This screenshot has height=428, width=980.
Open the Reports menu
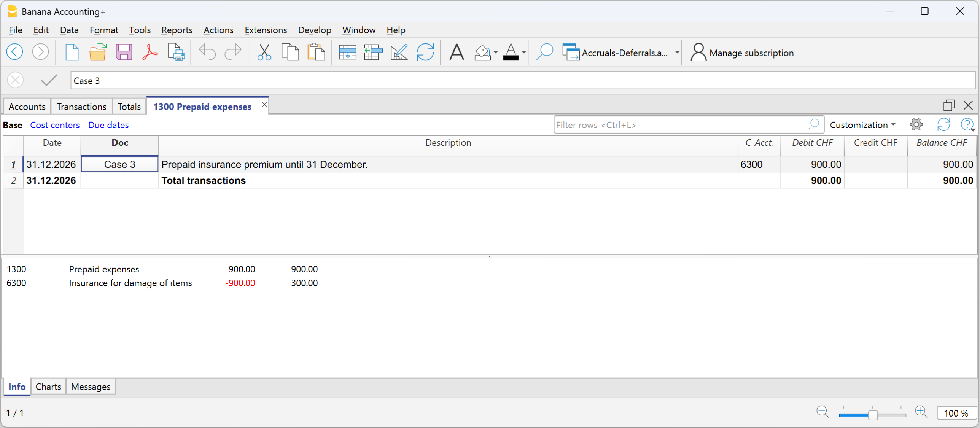click(177, 30)
